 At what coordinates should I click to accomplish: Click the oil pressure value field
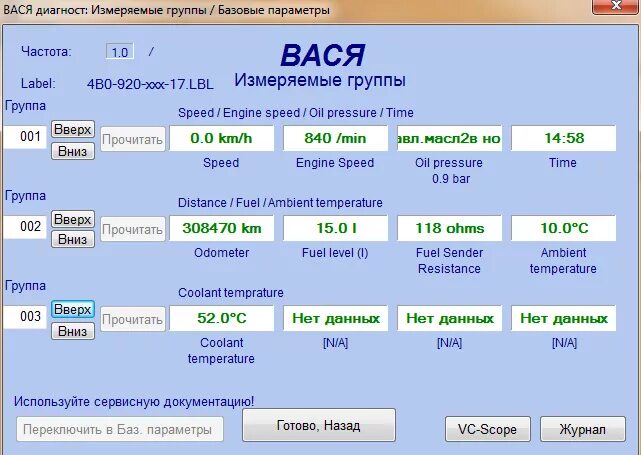point(449,138)
